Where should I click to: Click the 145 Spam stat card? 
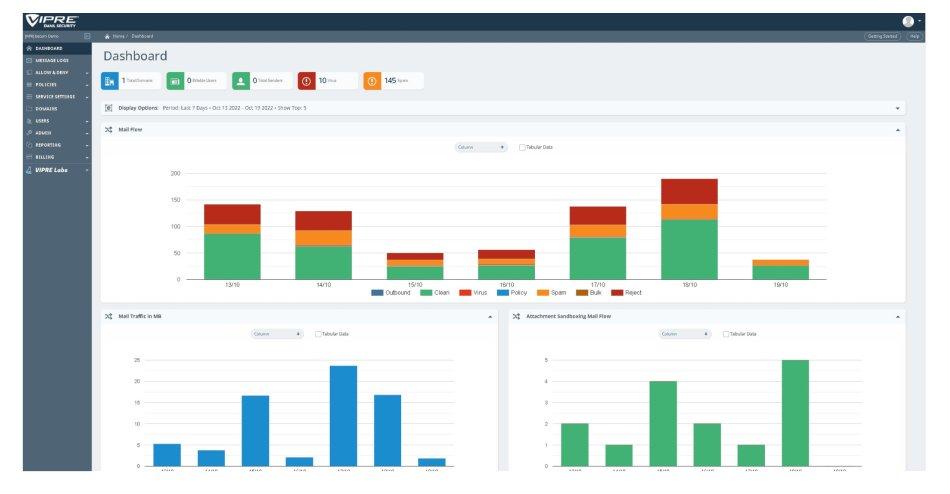(393, 81)
